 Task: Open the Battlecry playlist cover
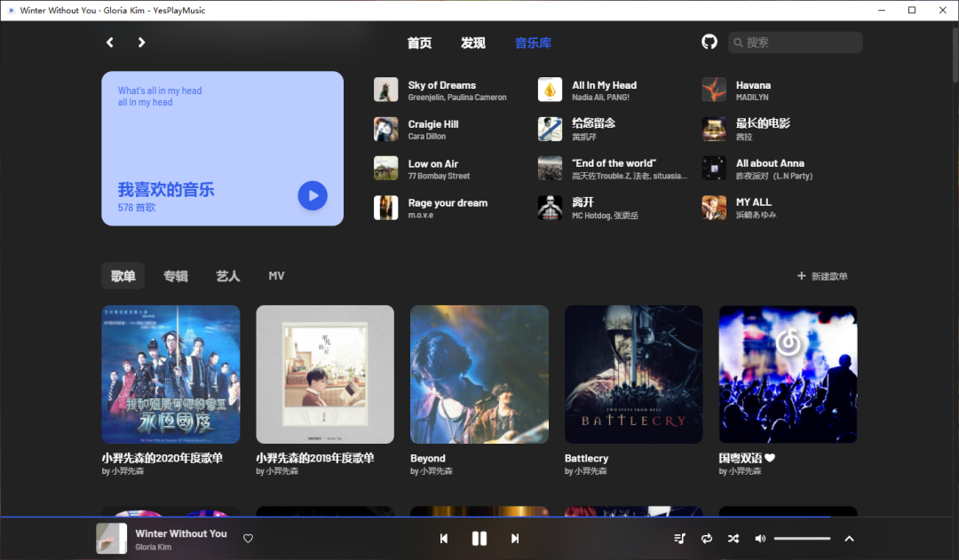[634, 375]
